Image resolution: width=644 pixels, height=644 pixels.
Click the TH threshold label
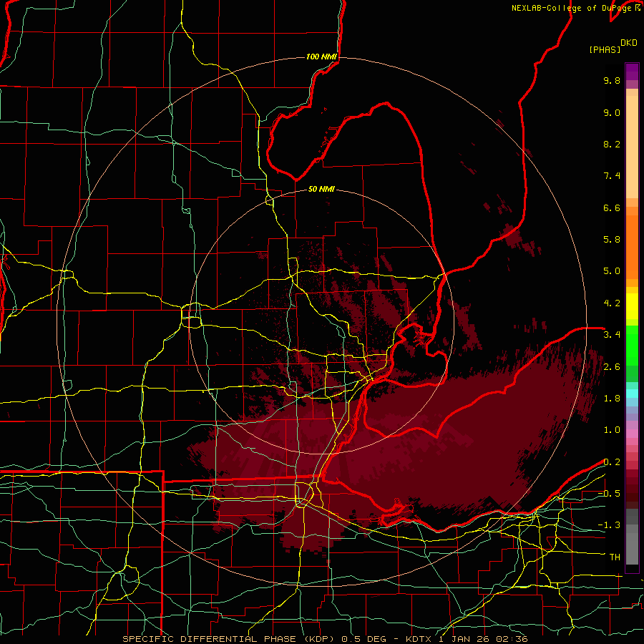pyautogui.click(x=615, y=557)
